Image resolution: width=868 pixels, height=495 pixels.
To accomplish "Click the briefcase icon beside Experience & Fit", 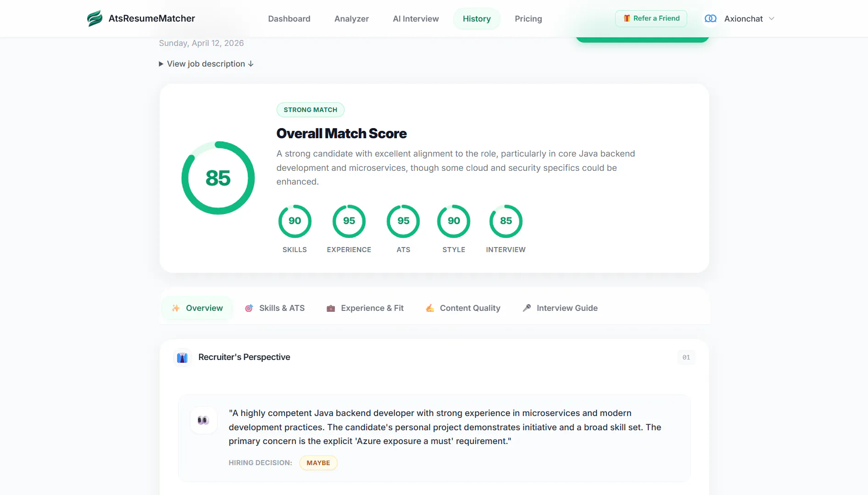I will 331,308.
